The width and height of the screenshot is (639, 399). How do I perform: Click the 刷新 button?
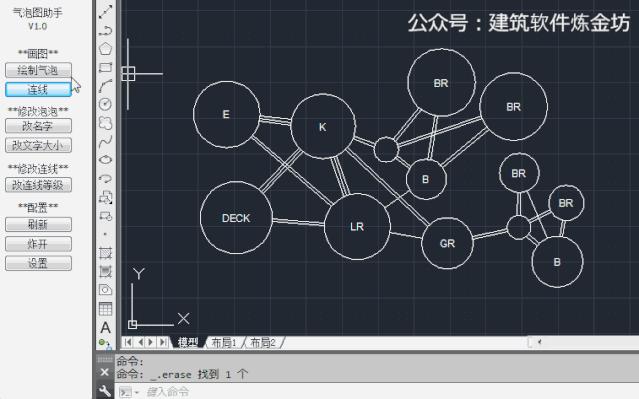[x=38, y=224]
